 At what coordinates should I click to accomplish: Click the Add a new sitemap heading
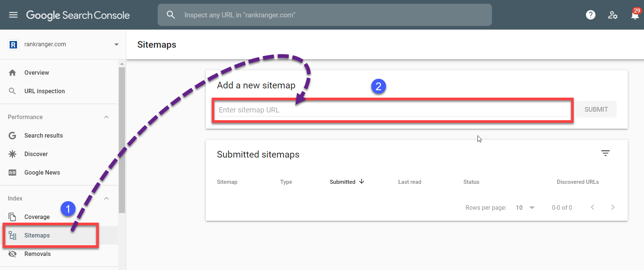[256, 85]
